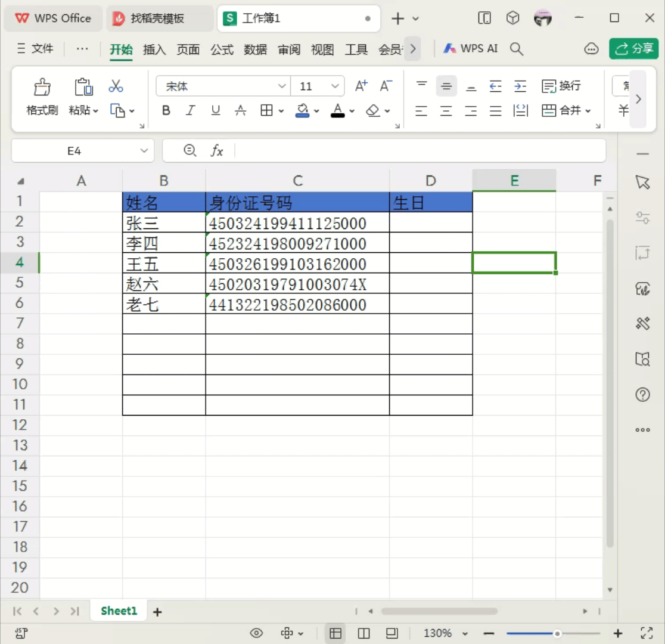Select cell C2 with 张三's ID number

(x=297, y=222)
